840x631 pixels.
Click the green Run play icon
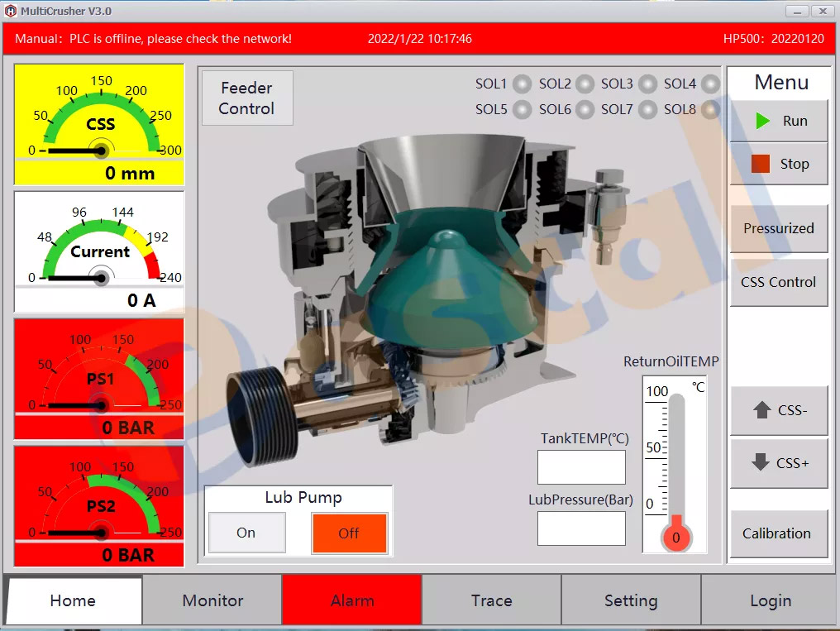[x=762, y=121]
